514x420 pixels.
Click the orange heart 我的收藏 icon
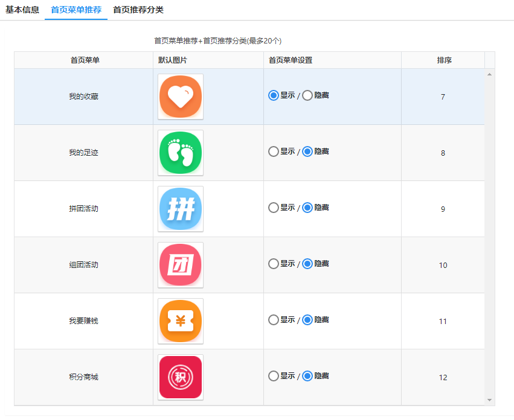click(180, 97)
